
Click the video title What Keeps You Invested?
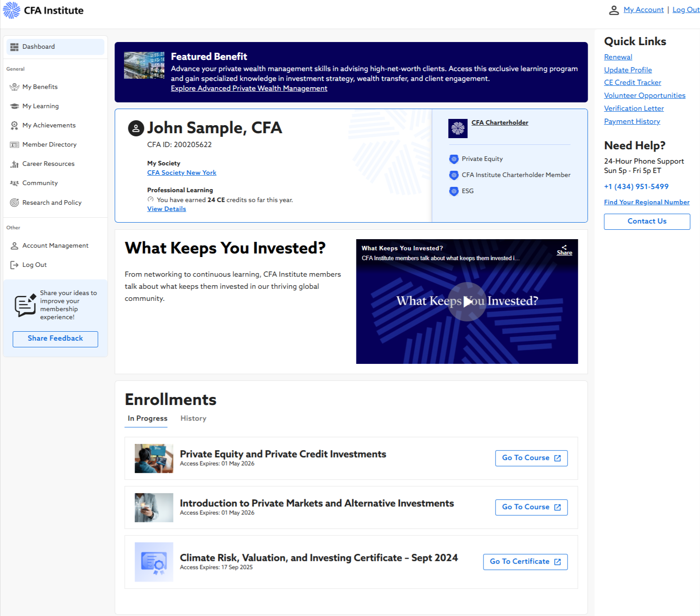[402, 248]
